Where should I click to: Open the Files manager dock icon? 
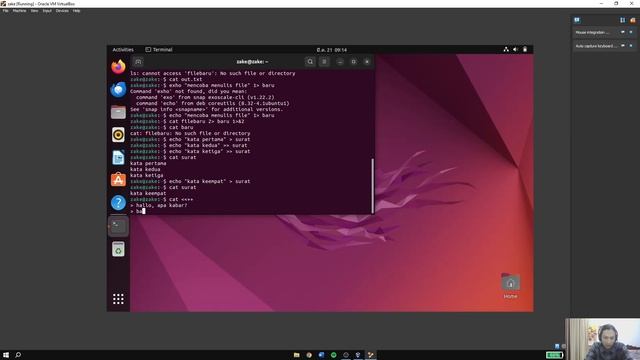(118, 112)
